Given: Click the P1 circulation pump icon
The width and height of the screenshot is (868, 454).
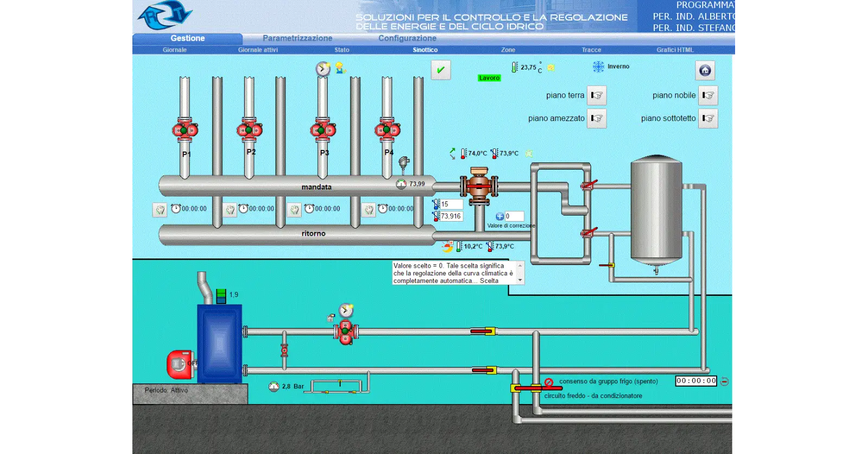Looking at the screenshot, I should [184, 130].
